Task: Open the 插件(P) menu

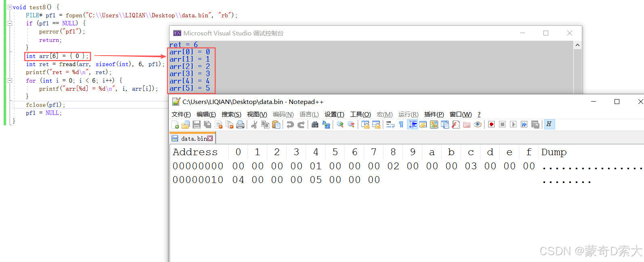Action: (434, 114)
